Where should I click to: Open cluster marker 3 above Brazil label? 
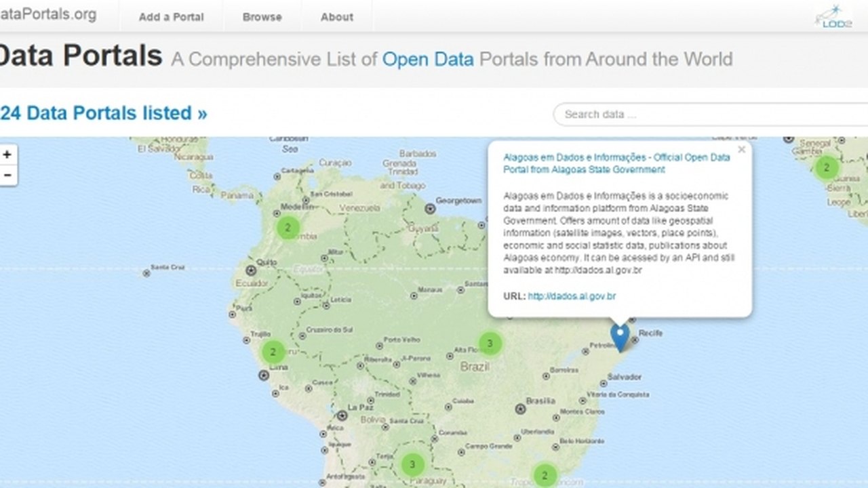[x=490, y=344]
